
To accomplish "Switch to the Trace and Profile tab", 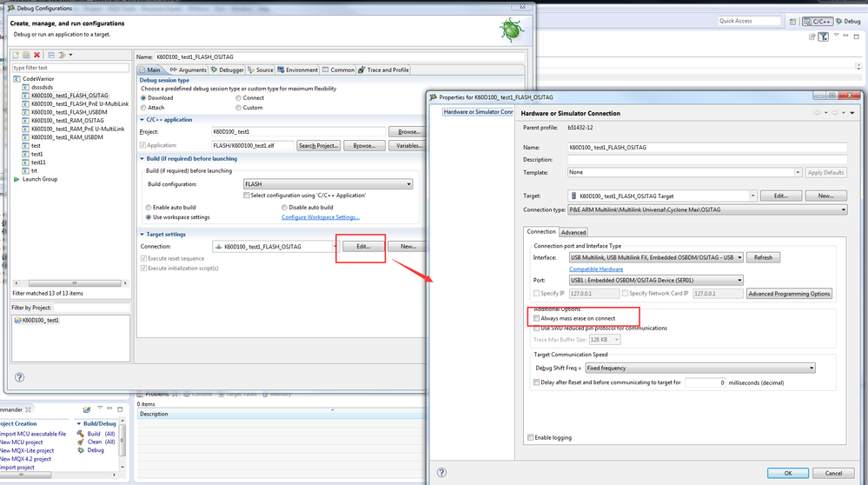I will [x=384, y=70].
